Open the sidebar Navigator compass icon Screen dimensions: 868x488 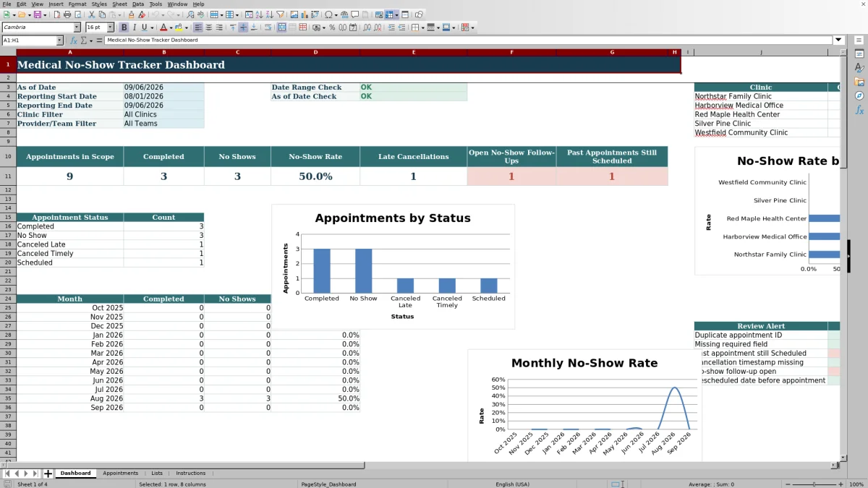859,95
